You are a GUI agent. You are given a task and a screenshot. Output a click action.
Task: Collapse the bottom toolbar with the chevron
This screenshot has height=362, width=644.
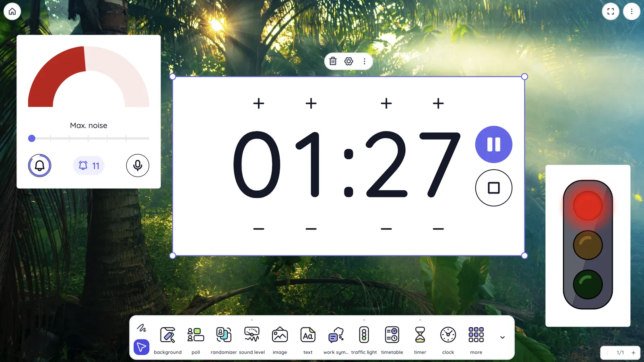502,337
